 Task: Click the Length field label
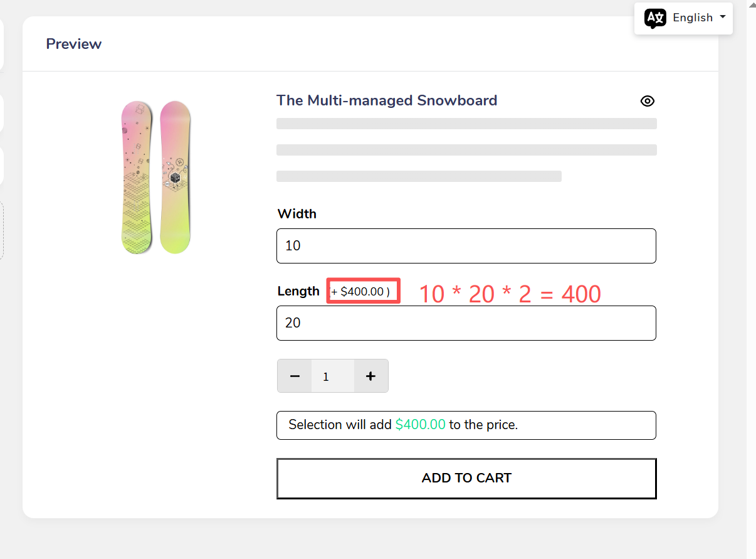[x=298, y=291]
